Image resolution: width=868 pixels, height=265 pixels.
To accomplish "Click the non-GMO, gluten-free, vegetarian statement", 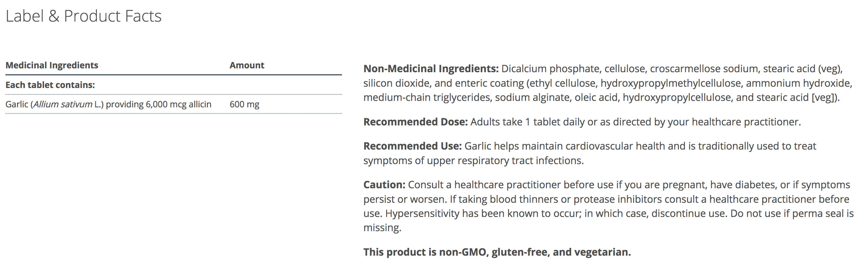I will pos(497,252).
